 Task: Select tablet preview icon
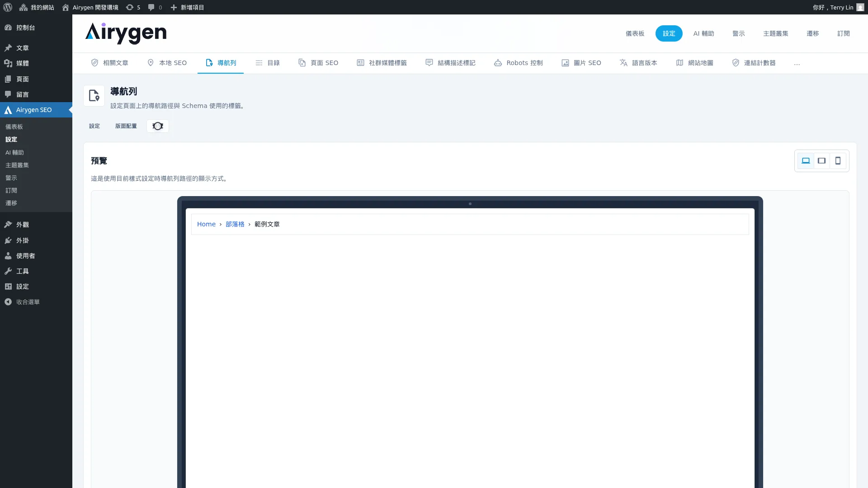(x=822, y=161)
